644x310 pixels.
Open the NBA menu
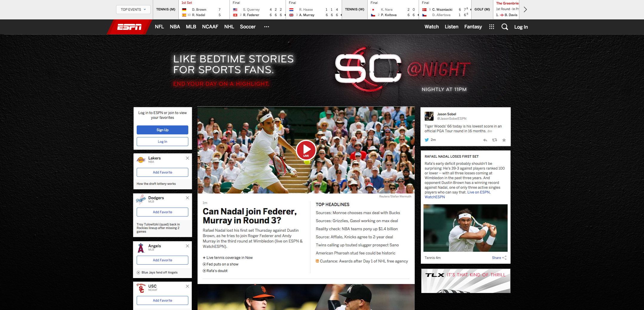point(175,27)
